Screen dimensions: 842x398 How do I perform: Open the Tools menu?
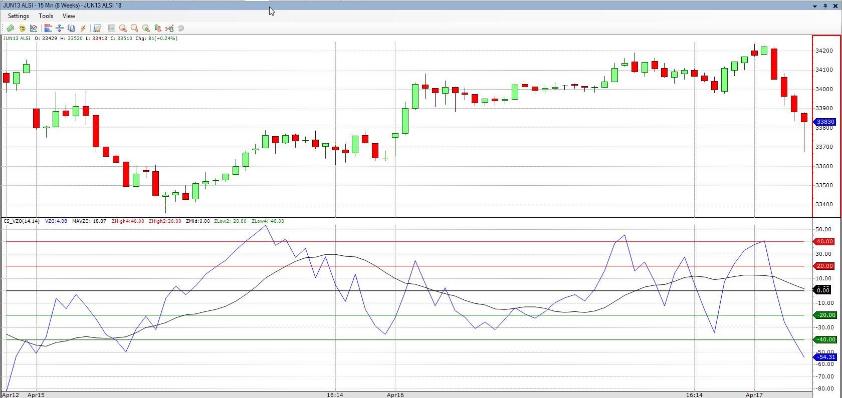click(x=46, y=16)
